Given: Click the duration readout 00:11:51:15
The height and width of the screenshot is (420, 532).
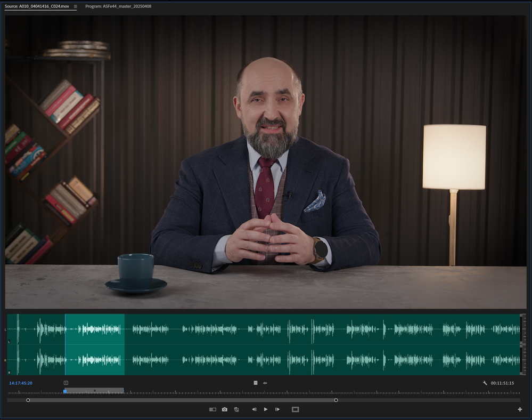Looking at the screenshot, I should click(x=502, y=383).
